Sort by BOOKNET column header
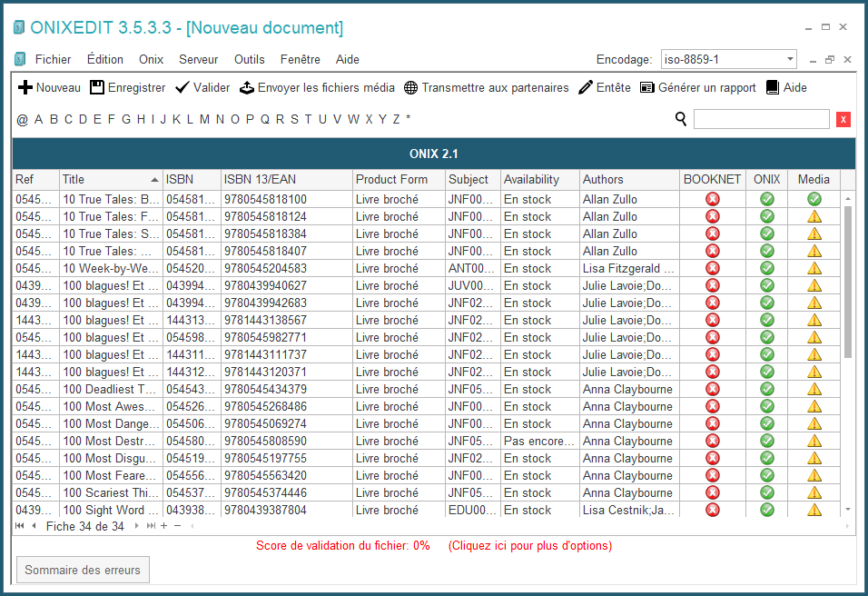The height and width of the screenshot is (596, 868). [x=713, y=180]
